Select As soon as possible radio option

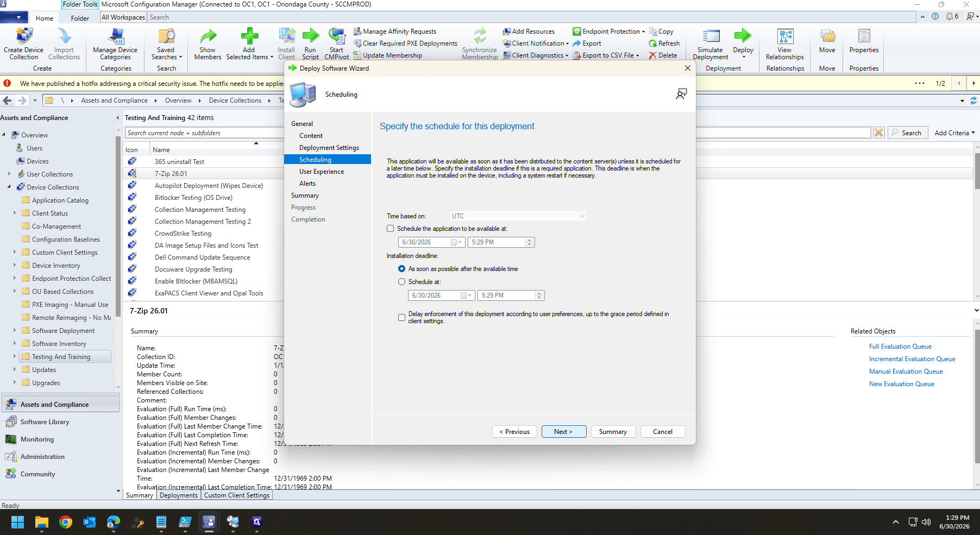(x=401, y=269)
